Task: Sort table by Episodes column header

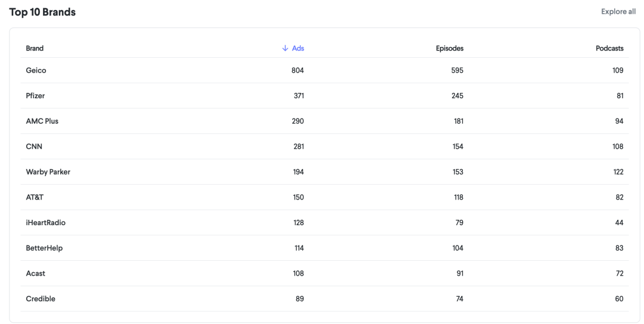Action: pyautogui.click(x=450, y=48)
